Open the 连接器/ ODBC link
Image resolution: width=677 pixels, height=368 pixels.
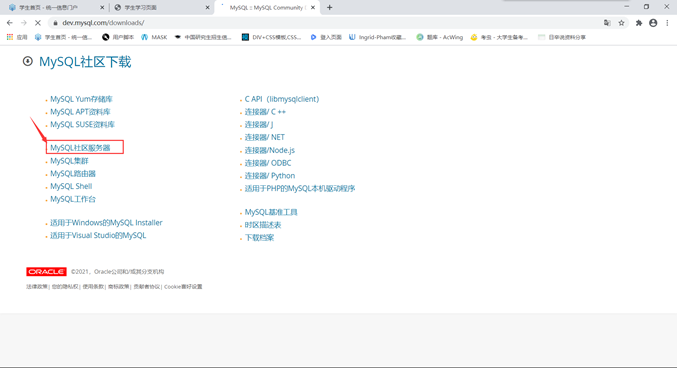click(x=268, y=163)
